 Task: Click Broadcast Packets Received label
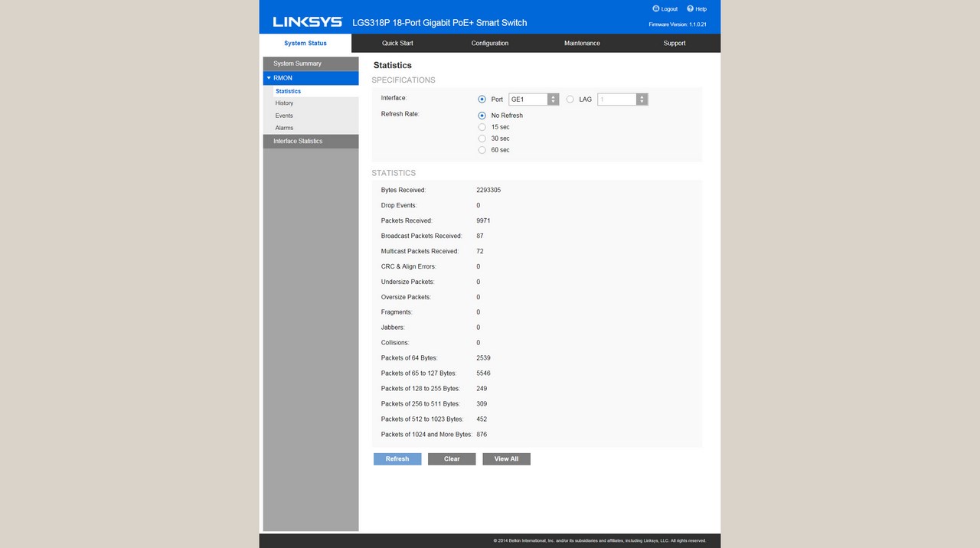[422, 236]
